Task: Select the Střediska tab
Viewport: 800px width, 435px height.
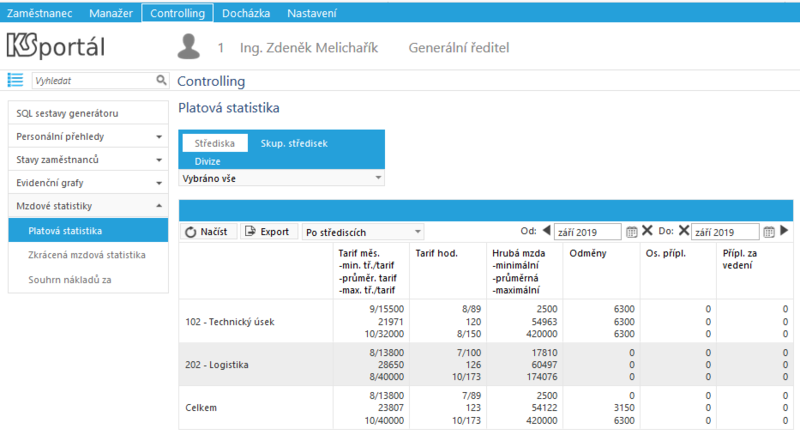Action: click(x=215, y=143)
